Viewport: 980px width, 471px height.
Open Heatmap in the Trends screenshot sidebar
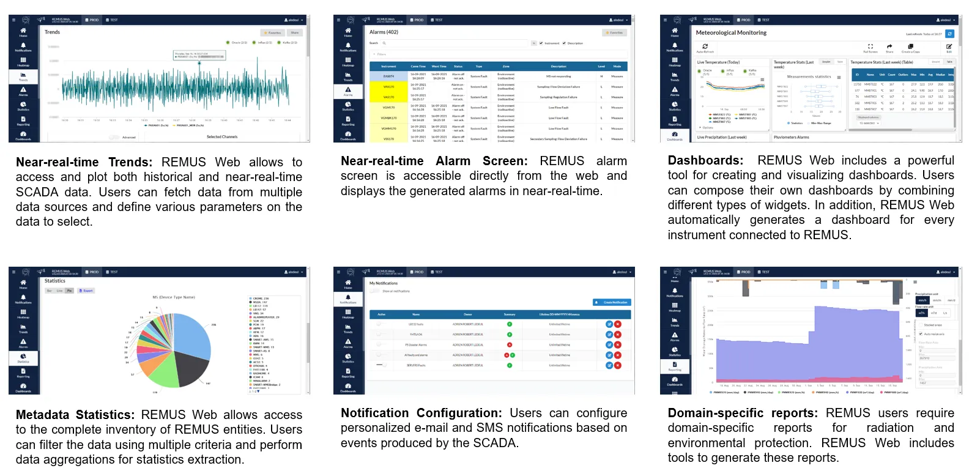(23, 61)
